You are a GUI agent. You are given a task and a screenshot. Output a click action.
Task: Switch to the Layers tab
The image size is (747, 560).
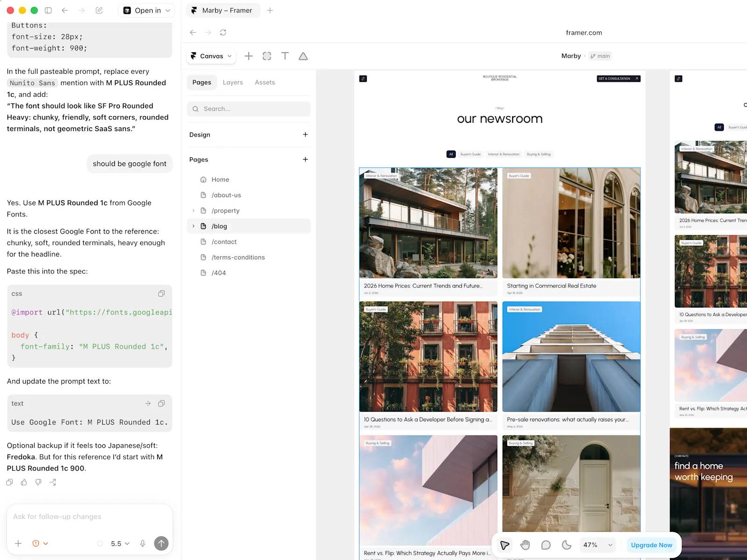(x=233, y=82)
